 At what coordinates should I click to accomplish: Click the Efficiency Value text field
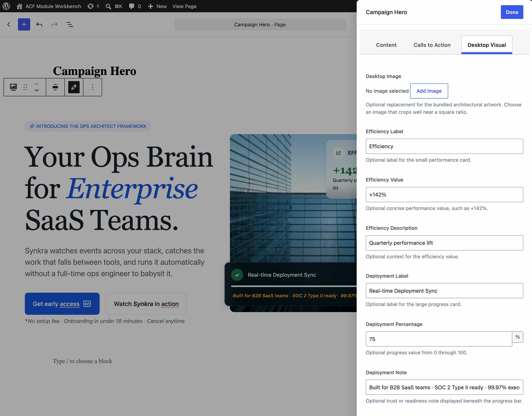(x=444, y=195)
